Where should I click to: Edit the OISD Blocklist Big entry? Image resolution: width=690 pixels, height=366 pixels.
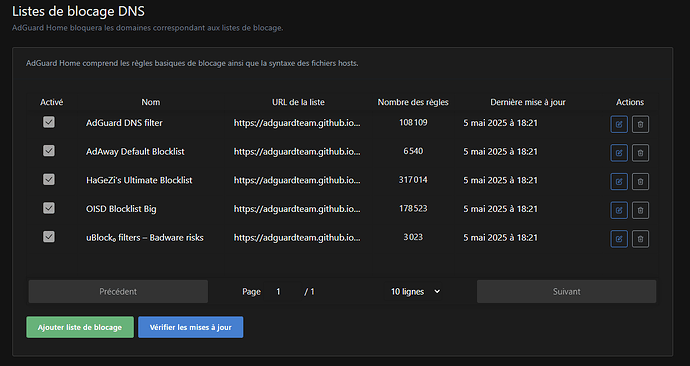[x=619, y=210]
